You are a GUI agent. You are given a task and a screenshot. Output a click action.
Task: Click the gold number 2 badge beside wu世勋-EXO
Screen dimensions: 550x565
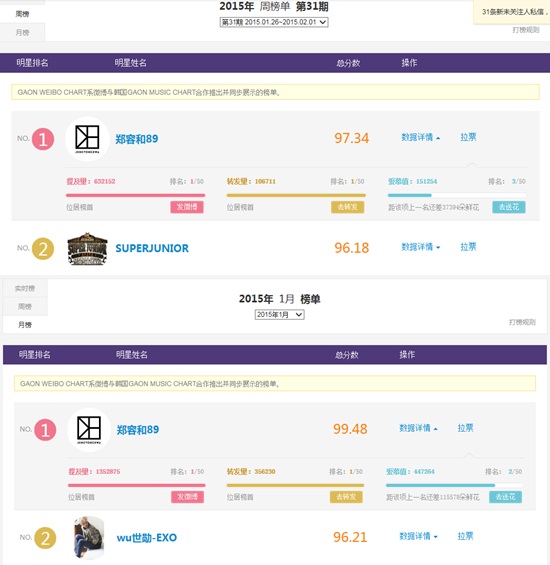(45, 538)
